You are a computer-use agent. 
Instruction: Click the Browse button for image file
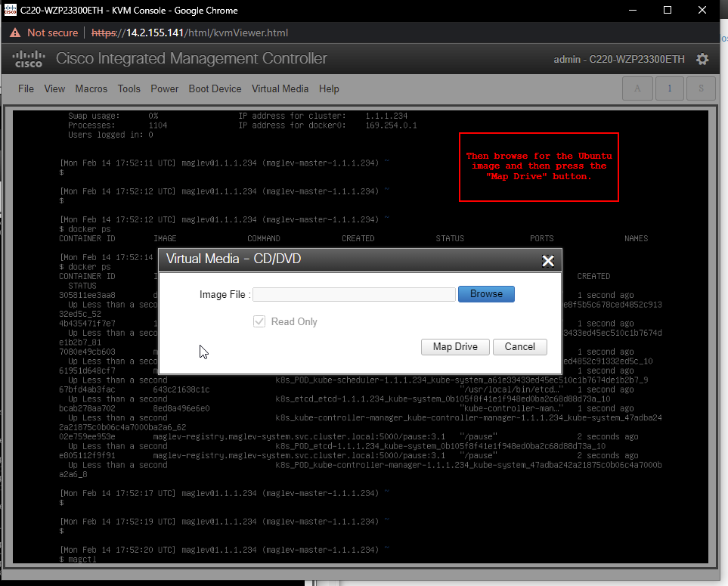[x=486, y=294]
